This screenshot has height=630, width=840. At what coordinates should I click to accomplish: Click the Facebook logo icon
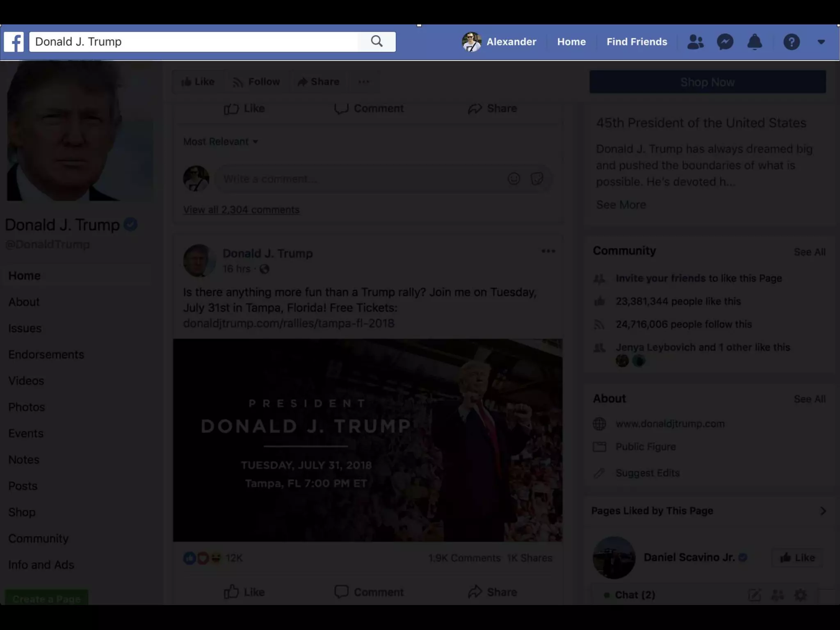(x=14, y=42)
